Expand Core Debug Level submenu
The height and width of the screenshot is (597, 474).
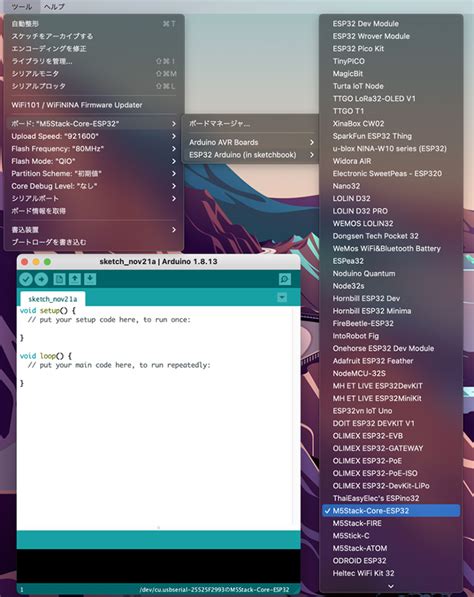tap(94, 186)
